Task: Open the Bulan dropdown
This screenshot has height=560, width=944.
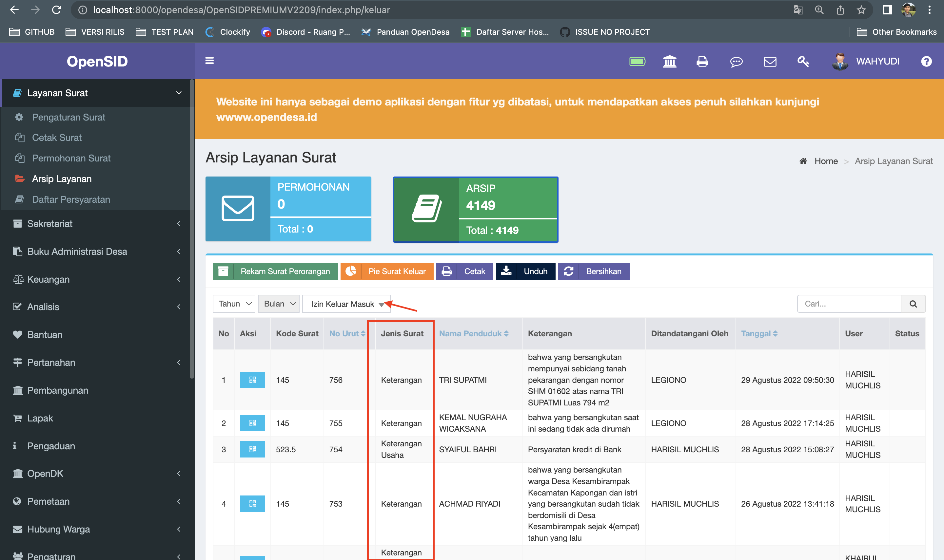Action: [278, 303]
